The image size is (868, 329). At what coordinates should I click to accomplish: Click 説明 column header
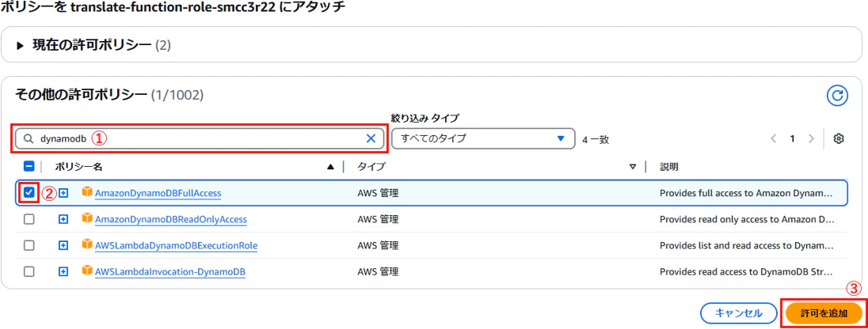click(x=669, y=166)
